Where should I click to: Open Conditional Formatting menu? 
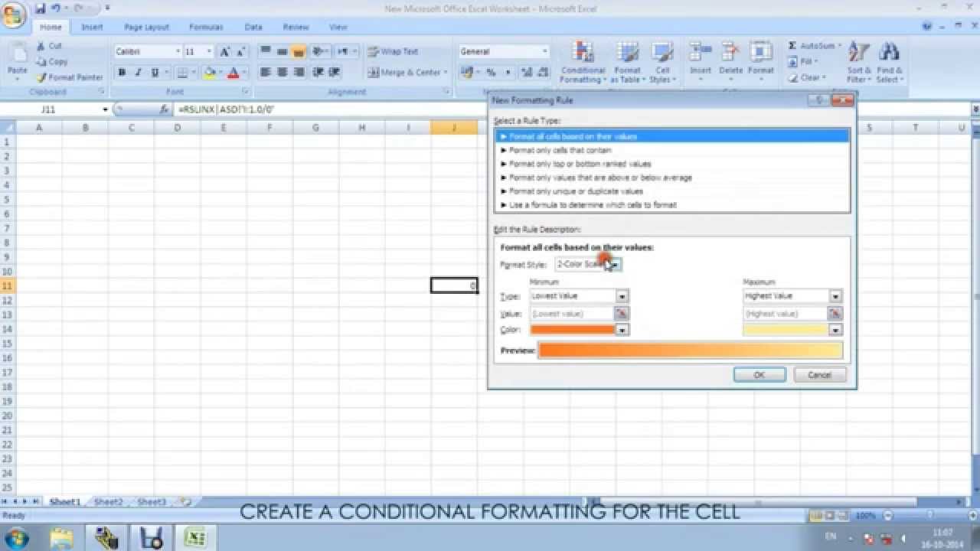(583, 63)
